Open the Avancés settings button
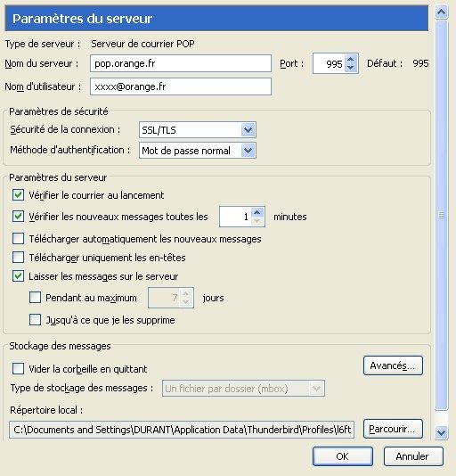The height and width of the screenshot is (476, 456). (393, 365)
